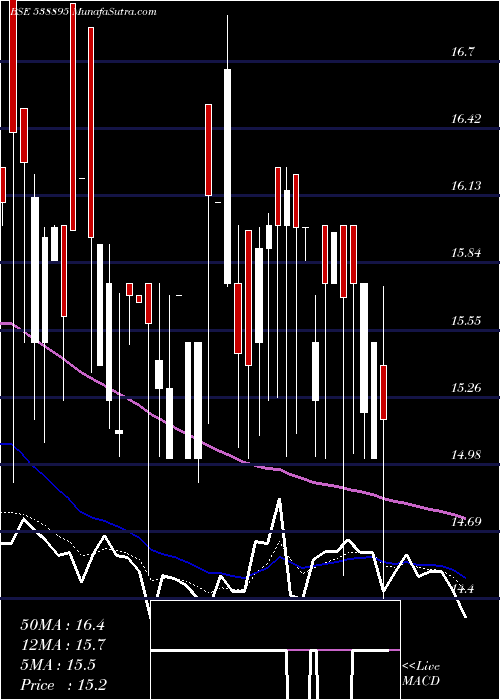Click the tall white candle reaching 16.7
The height and width of the screenshot is (700, 500).
[x=228, y=176]
